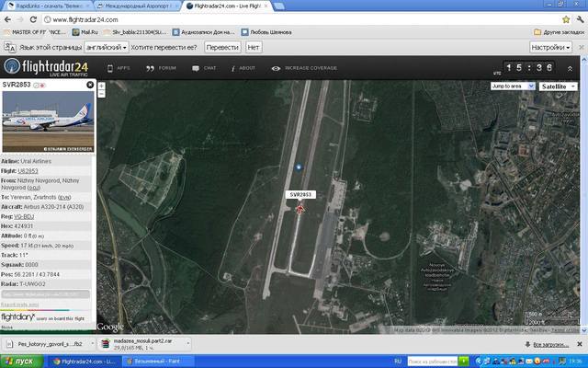Open the page language dropdown in translate bar

pos(107,47)
